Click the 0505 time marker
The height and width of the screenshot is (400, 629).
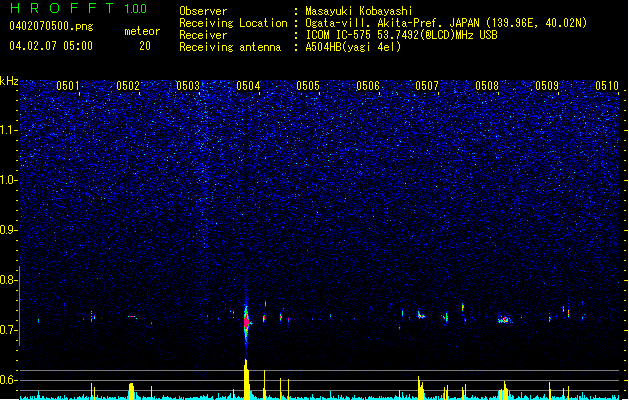[x=308, y=86]
